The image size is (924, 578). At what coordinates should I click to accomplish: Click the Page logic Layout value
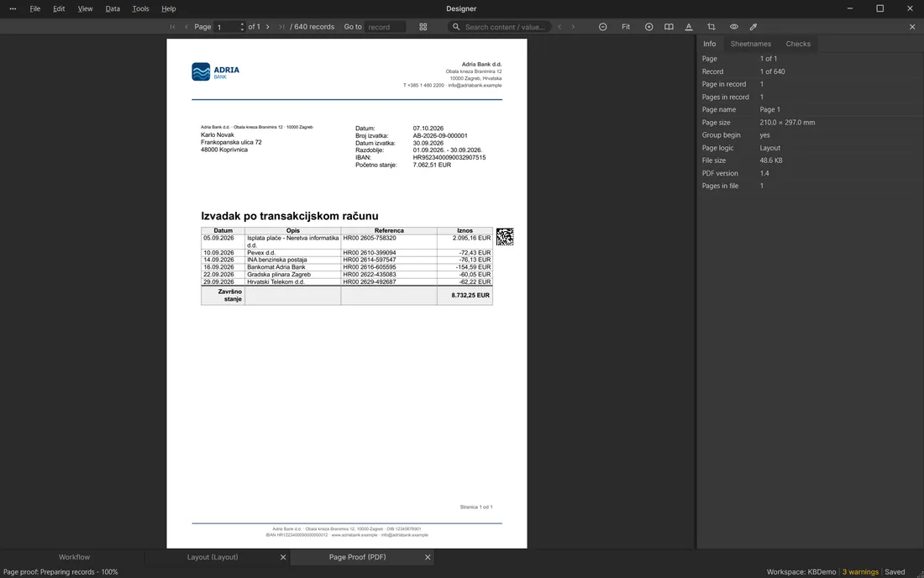point(769,148)
